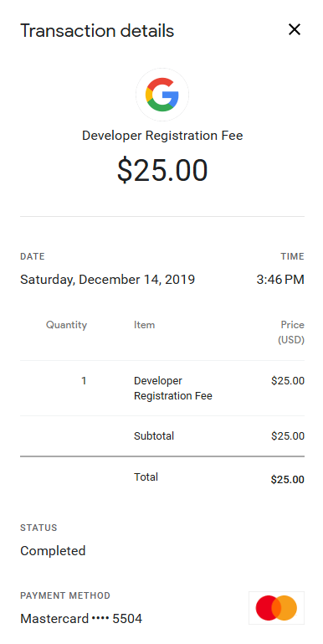Click the Subtotal row label
Viewport: 323px width, 644px height.
point(154,435)
